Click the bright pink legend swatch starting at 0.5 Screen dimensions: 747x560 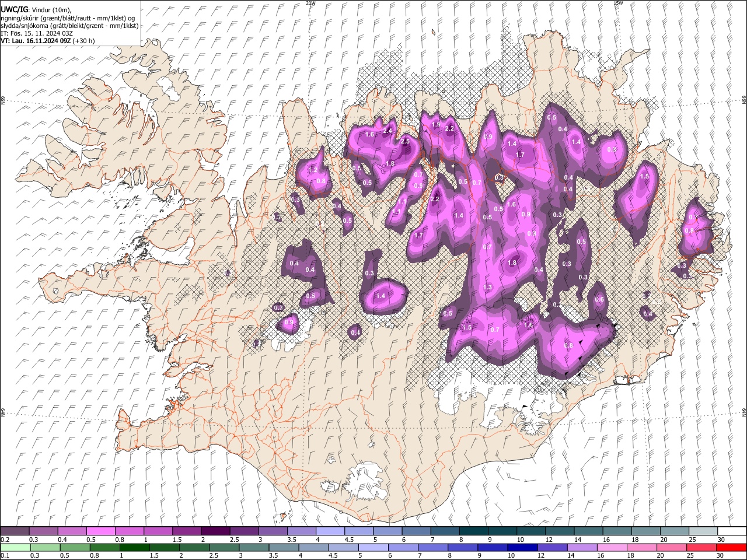point(100,531)
